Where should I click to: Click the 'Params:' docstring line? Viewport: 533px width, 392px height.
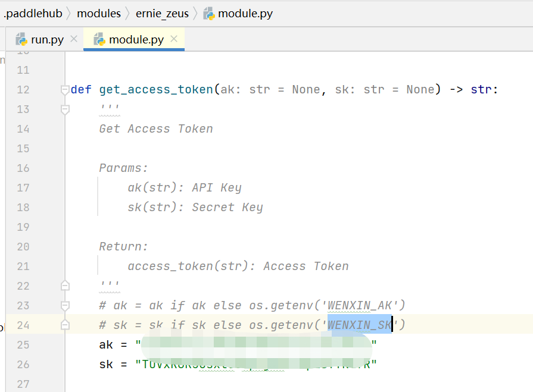(x=123, y=168)
